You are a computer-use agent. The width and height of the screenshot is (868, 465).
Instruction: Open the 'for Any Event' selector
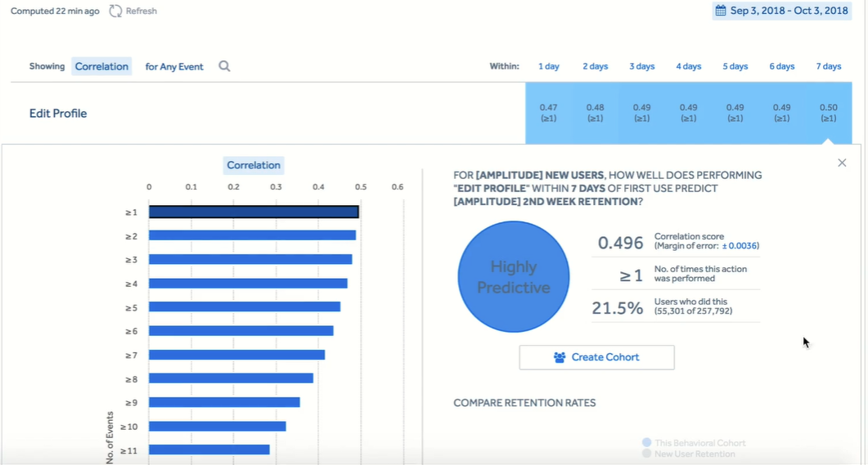tap(174, 66)
